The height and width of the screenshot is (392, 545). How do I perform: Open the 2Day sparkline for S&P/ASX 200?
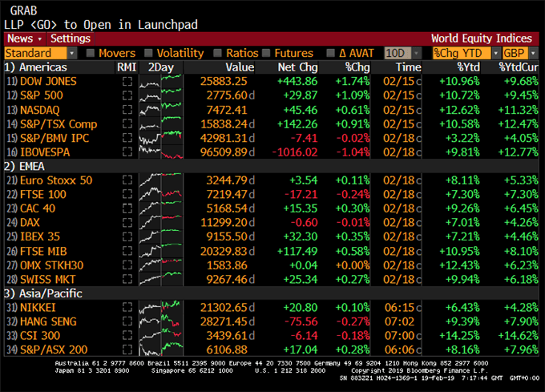pyautogui.click(x=160, y=350)
